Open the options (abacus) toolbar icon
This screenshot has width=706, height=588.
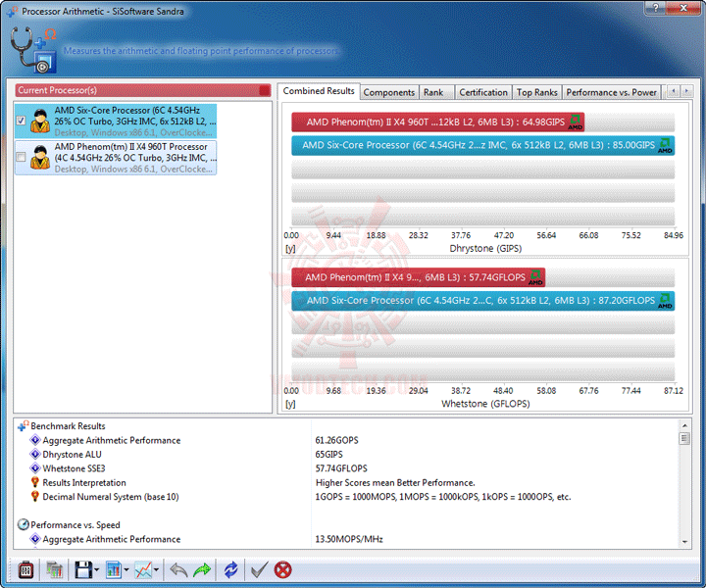25,570
